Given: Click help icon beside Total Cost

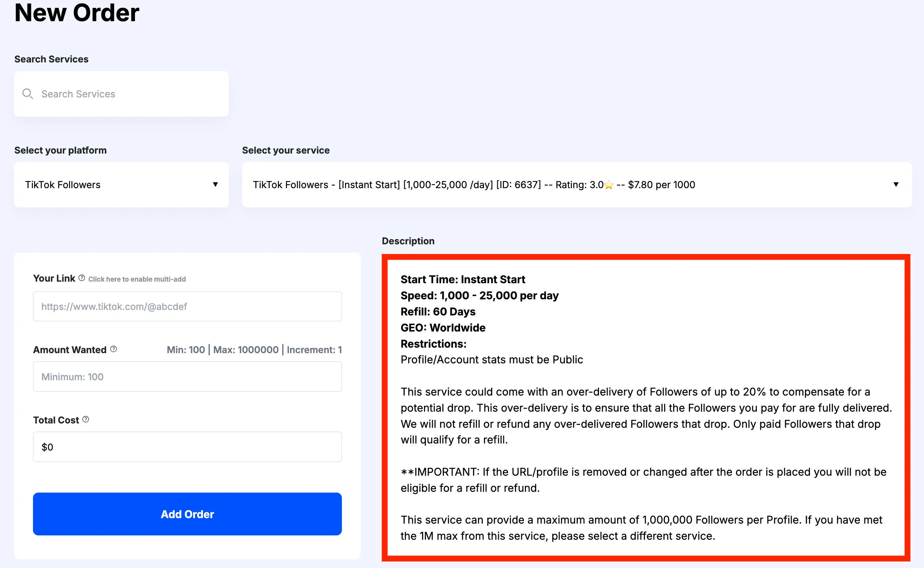Looking at the screenshot, I should [x=86, y=420].
